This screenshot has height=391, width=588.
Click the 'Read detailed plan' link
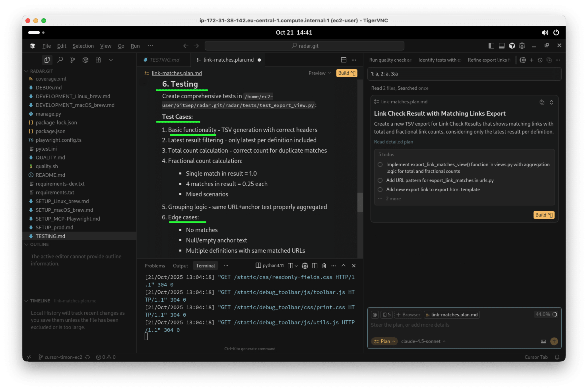click(393, 142)
